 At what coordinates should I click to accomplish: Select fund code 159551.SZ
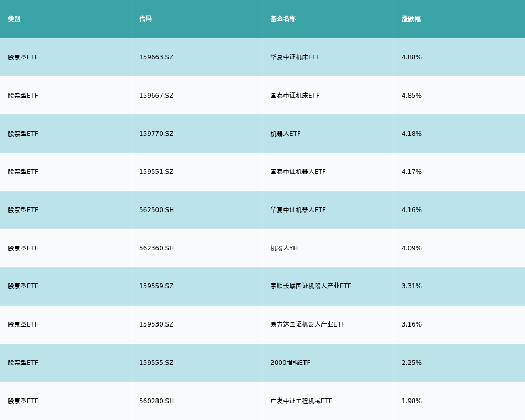tap(156, 172)
